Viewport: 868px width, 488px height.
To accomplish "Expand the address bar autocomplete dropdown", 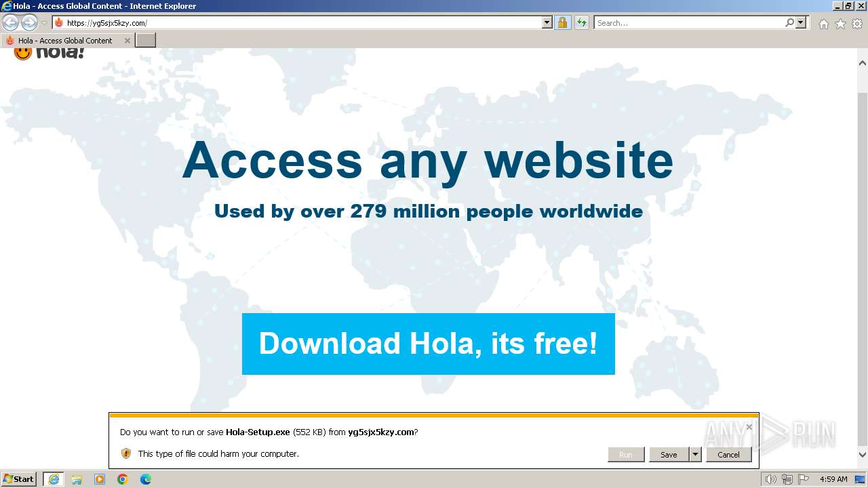I will (547, 23).
